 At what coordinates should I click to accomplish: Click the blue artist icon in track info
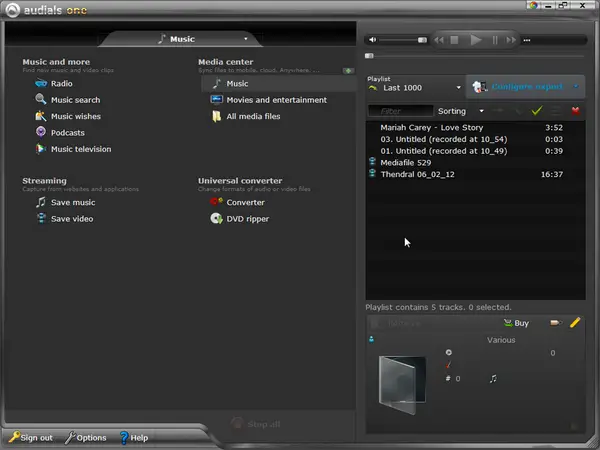[371, 339]
